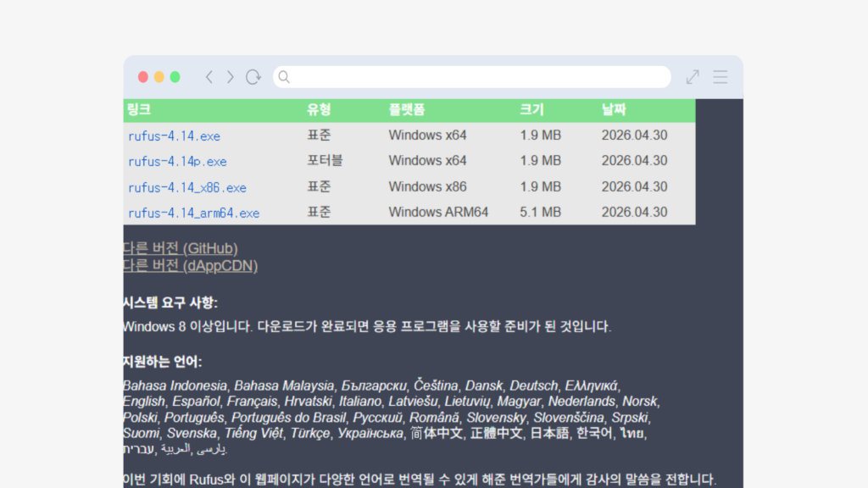Click the Bahasa Indonesia language name
Viewport: 868px width, 488px height.
coord(175,385)
